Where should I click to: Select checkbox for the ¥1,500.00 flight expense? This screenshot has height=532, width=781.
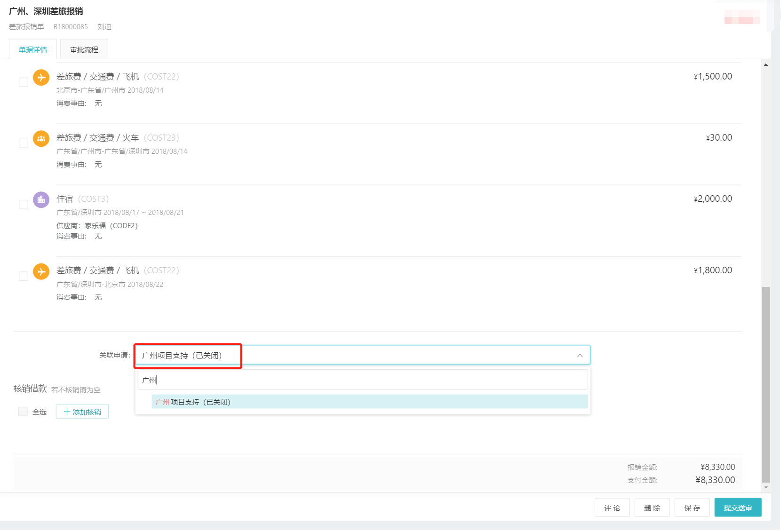coord(24,82)
